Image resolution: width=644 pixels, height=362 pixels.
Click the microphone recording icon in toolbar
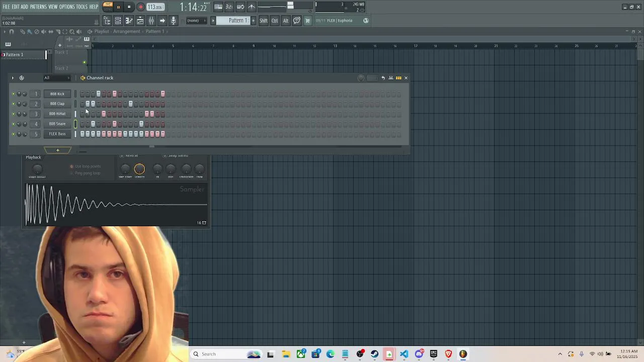coord(173,21)
